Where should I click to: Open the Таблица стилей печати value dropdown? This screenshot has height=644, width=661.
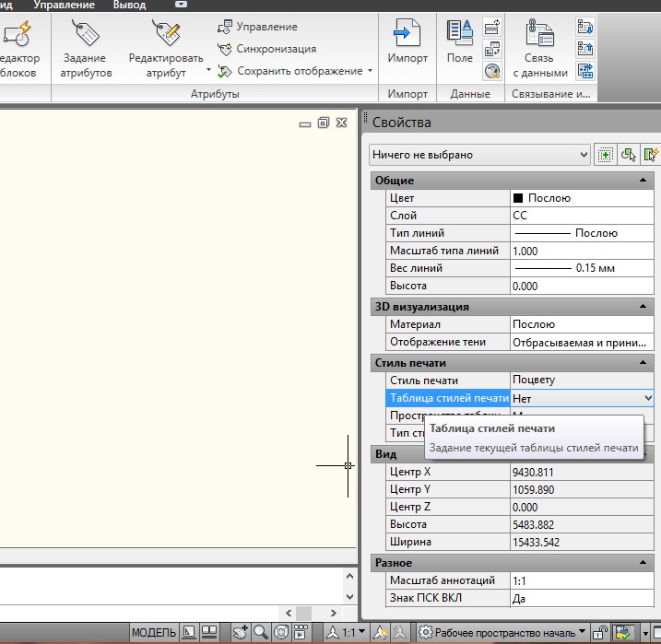pos(648,398)
